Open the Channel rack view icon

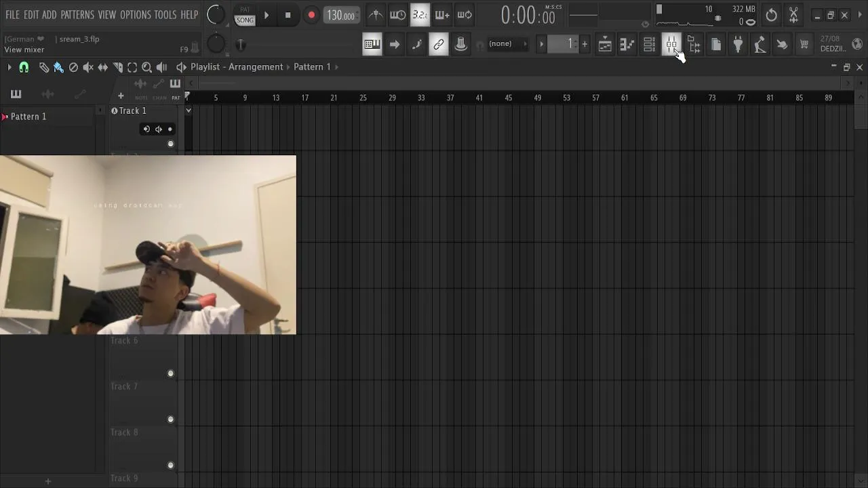click(650, 45)
